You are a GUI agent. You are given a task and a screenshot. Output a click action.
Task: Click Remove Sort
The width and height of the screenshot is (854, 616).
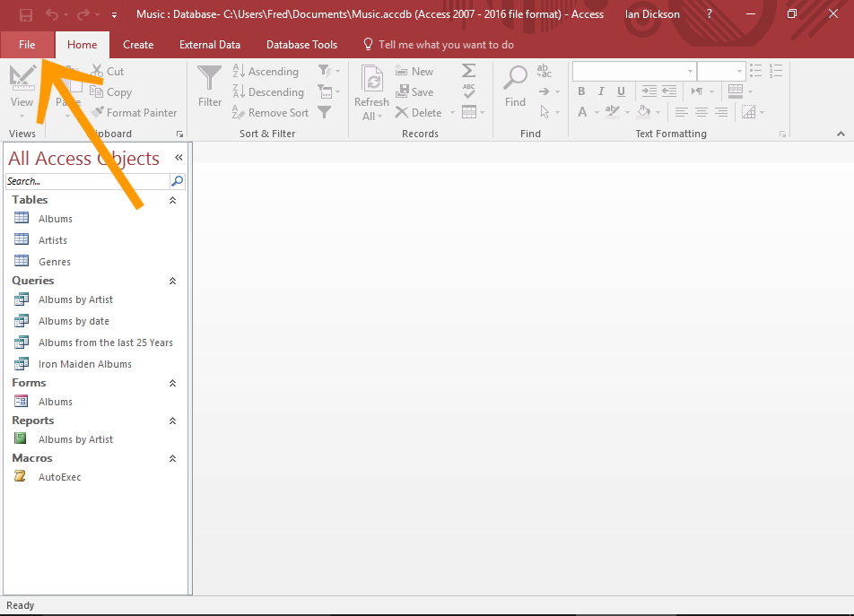click(270, 112)
